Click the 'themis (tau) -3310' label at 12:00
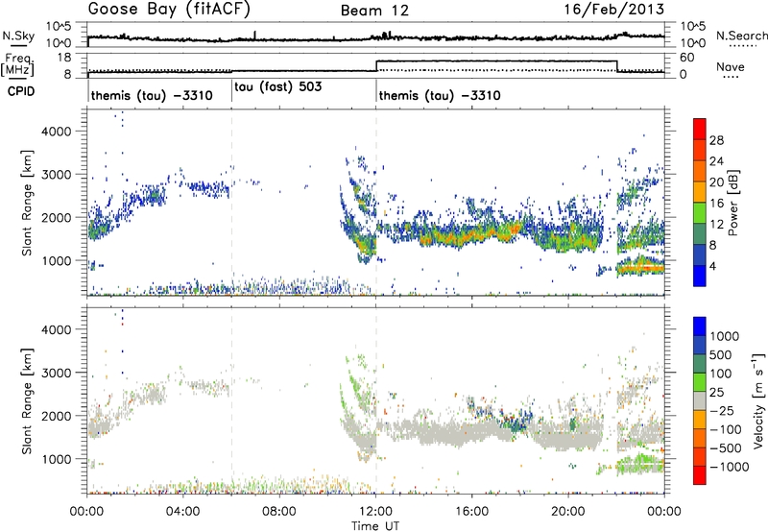Viewport: 768px width, 532px height. click(x=440, y=95)
